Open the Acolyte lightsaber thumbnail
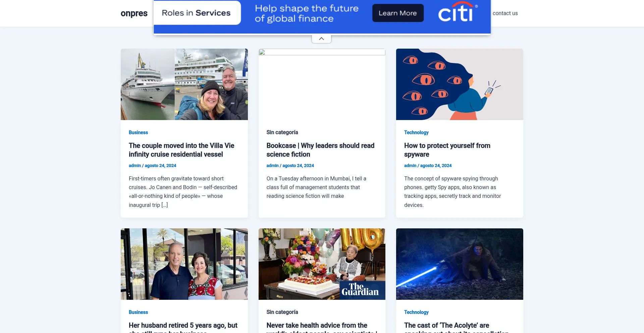The width and height of the screenshot is (644, 333). click(460, 264)
